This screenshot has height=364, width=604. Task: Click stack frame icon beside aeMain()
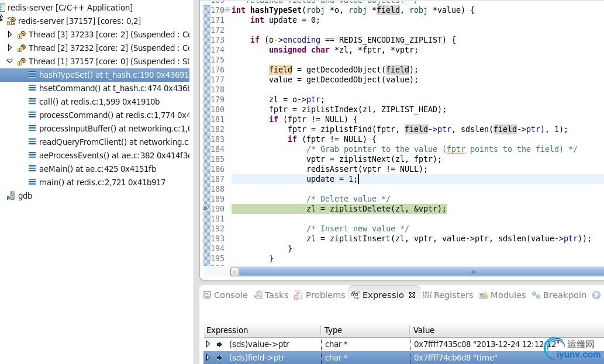[x=32, y=169]
